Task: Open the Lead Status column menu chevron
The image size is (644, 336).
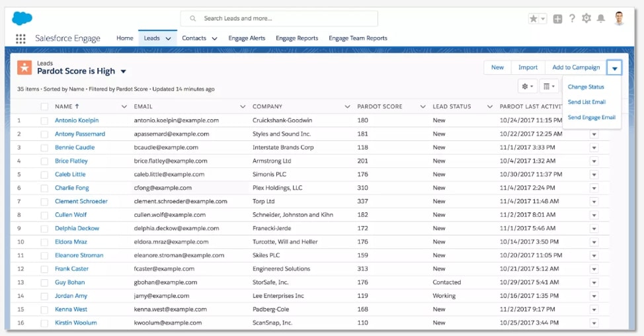Action: pyautogui.click(x=489, y=106)
